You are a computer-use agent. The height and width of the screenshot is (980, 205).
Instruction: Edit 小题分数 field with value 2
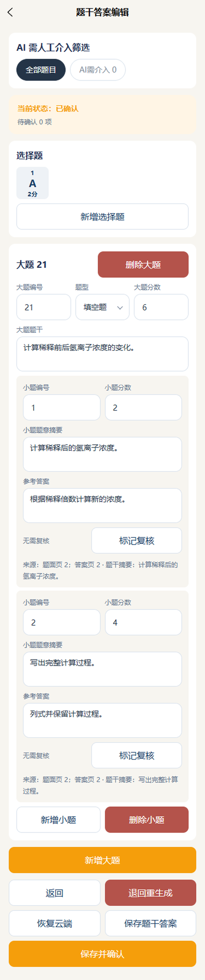click(x=144, y=407)
